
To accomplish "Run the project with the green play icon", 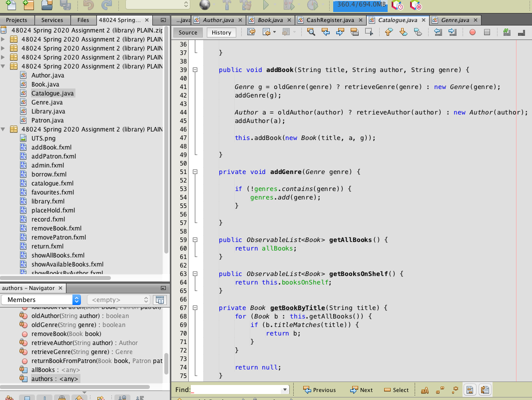I will pyautogui.click(x=266, y=6).
